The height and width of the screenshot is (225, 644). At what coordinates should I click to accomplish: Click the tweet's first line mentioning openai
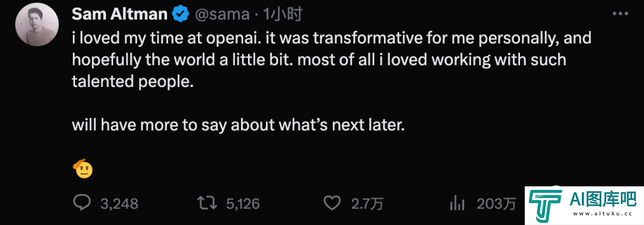332,39
